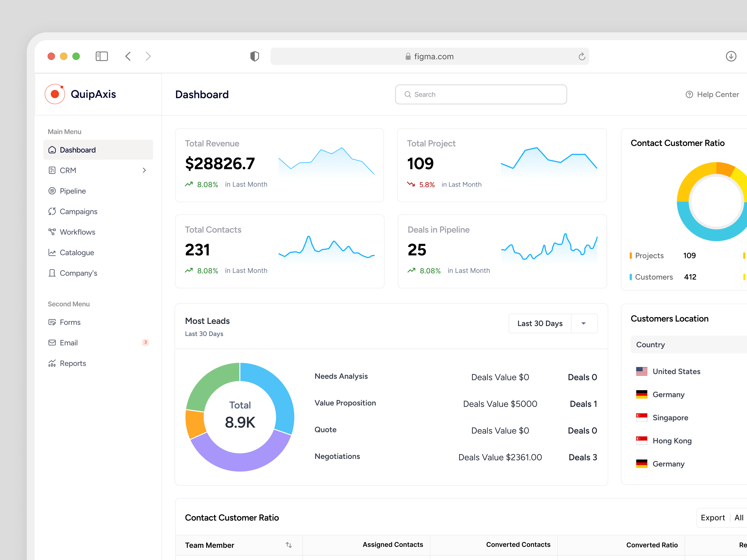Screen dimensions: 747x560
Task: Click the Pipeline icon in sidebar
Action: coord(52,191)
